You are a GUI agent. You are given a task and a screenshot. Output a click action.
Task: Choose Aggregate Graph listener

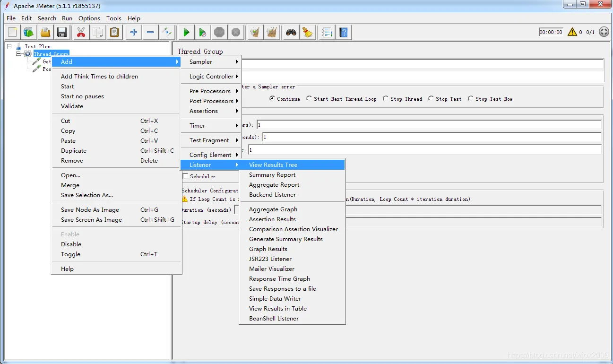point(293,209)
